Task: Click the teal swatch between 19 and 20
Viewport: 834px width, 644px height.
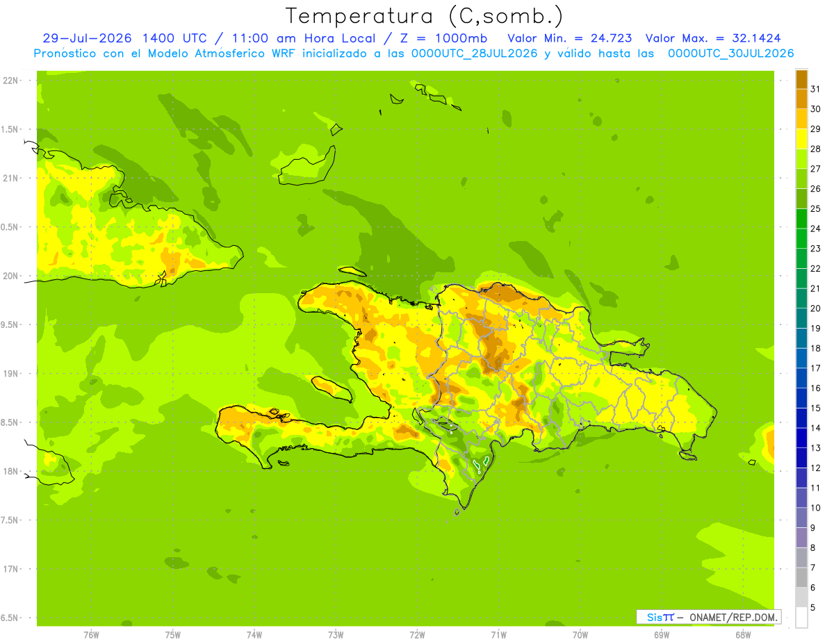Action: (x=801, y=318)
